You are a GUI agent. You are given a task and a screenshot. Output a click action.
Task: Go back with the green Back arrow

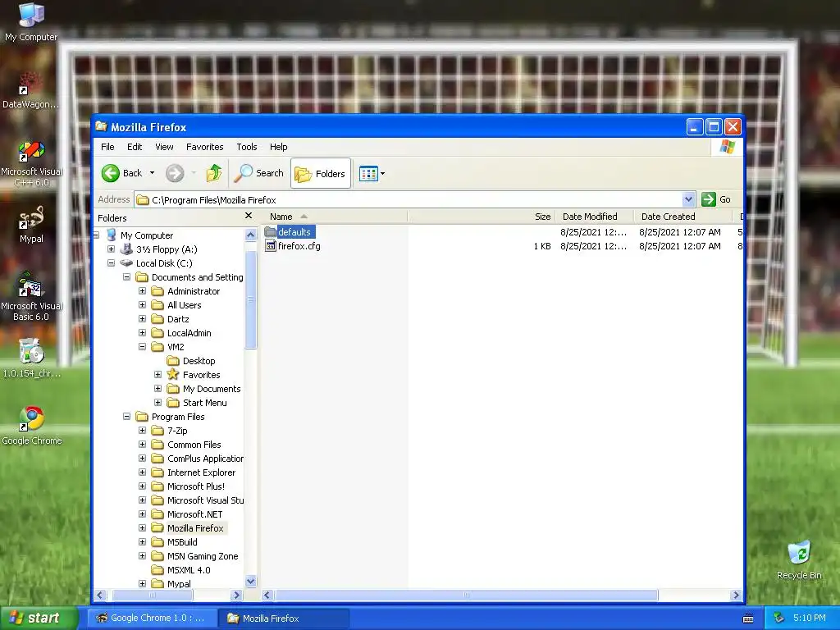tap(111, 173)
